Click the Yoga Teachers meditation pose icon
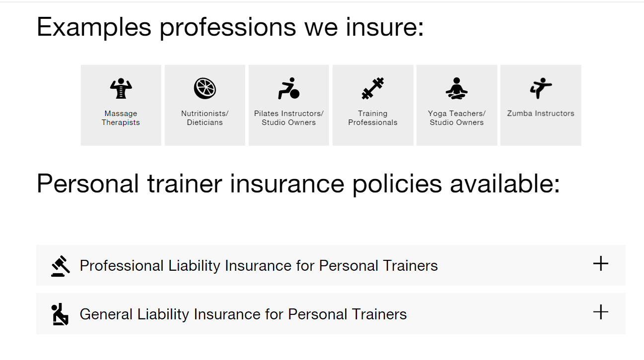Image resolution: width=644 pixels, height=360 pixels. point(456,88)
